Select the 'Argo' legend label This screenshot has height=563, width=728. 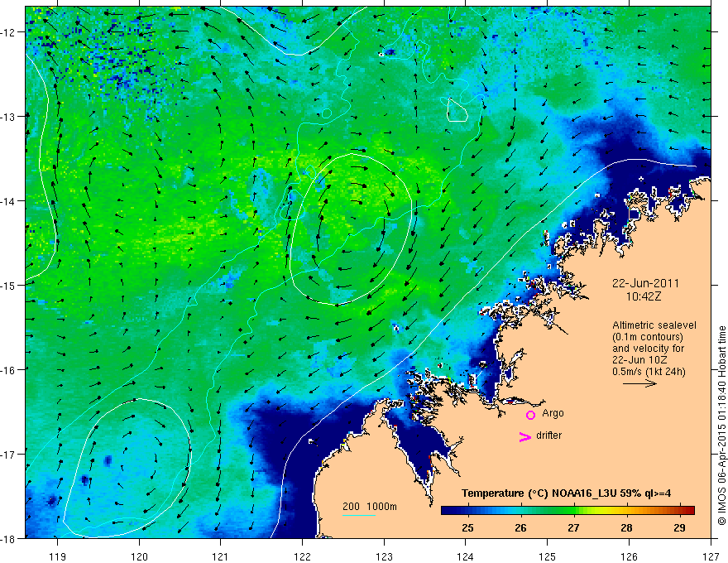point(553,413)
